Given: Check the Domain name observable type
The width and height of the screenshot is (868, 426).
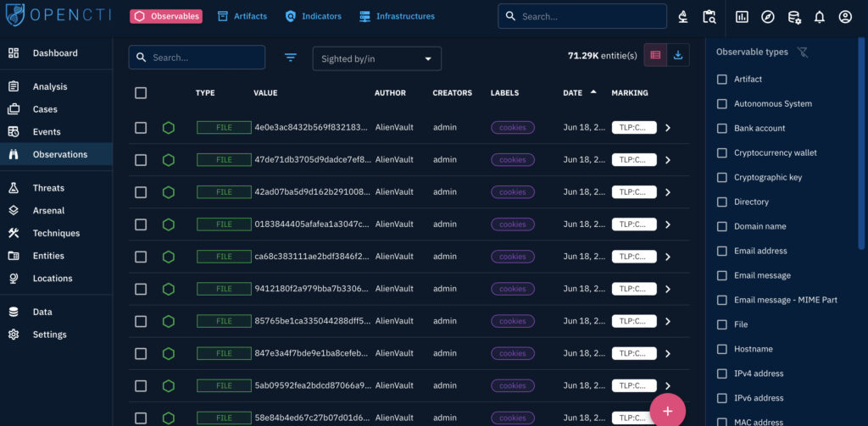Looking at the screenshot, I should pyautogui.click(x=722, y=226).
